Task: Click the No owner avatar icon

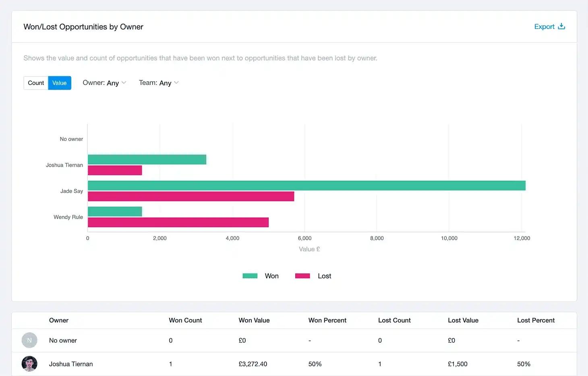Action: pos(29,340)
